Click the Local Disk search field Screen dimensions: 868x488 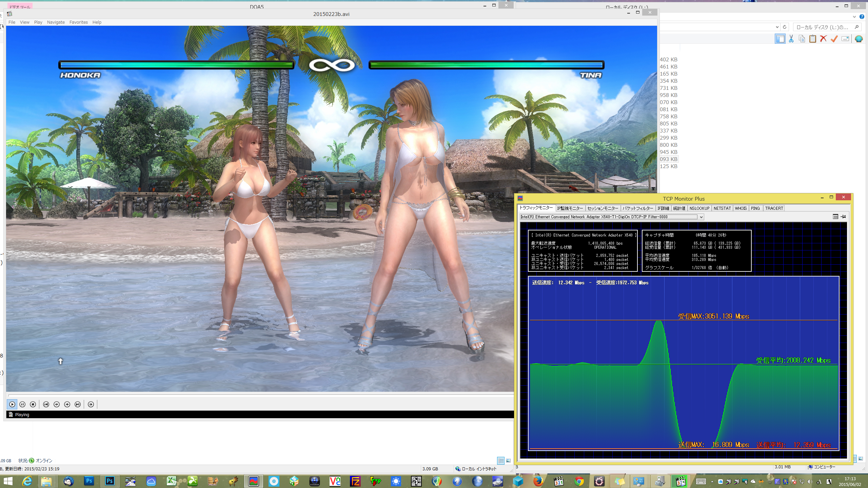tap(822, 27)
